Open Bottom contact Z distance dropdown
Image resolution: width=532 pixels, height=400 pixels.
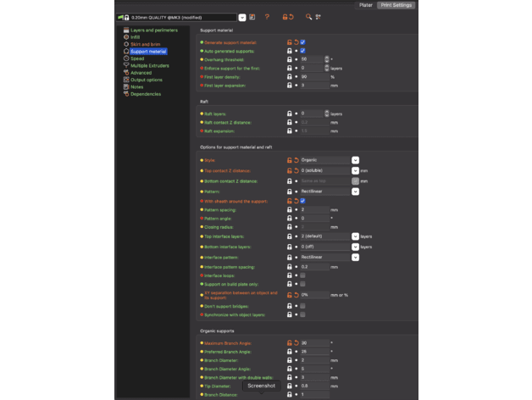point(355,181)
